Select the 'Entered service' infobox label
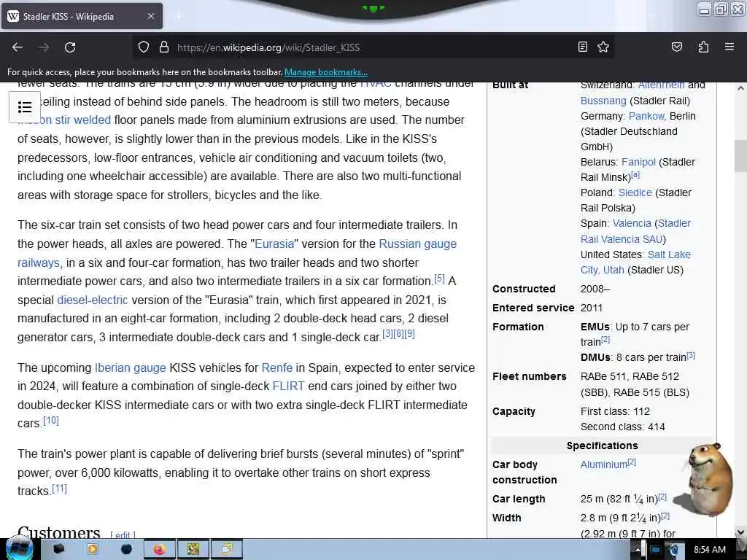Screen dimensions: 747x560 pos(533,308)
